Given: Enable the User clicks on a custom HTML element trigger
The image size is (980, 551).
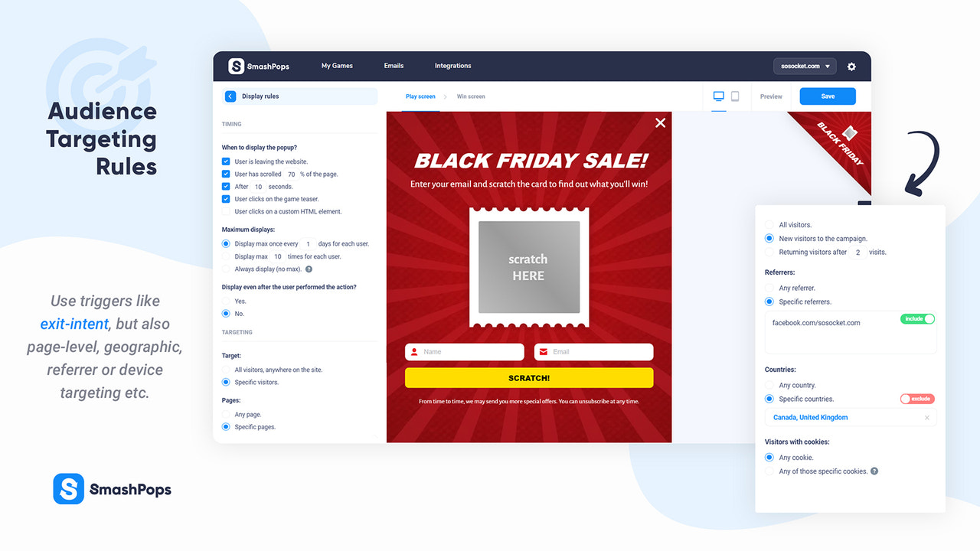Looking at the screenshot, I should (x=226, y=211).
